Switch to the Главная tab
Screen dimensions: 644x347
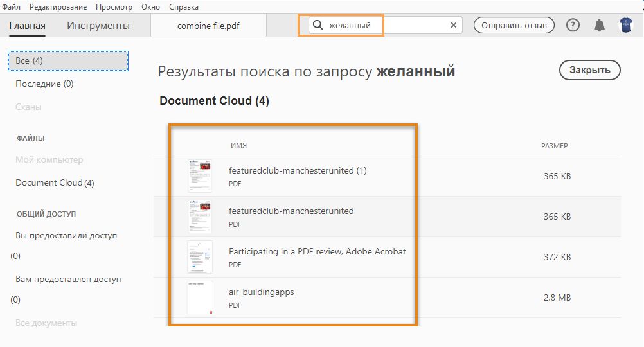click(27, 26)
